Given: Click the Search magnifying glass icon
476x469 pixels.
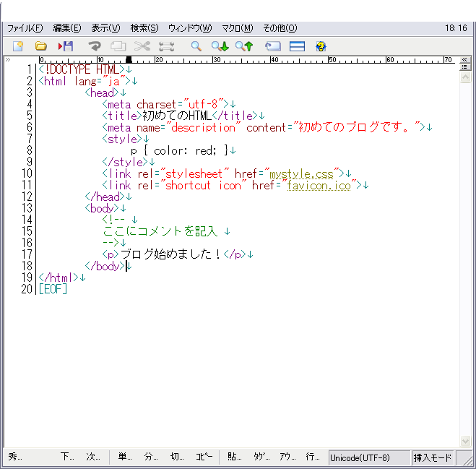Looking at the screenshot, I should click(x=196, y=46).
